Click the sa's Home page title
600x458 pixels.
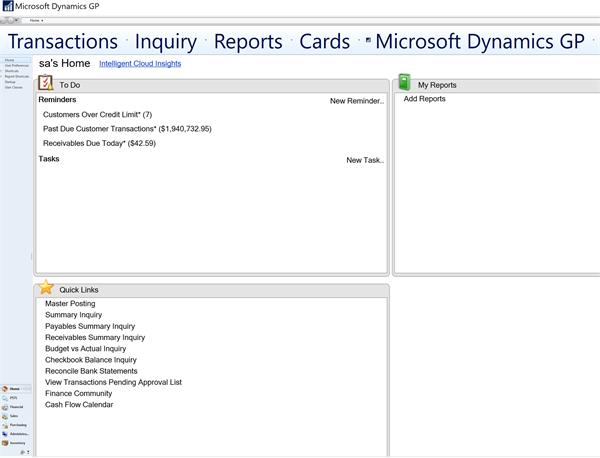coord(64,63)
